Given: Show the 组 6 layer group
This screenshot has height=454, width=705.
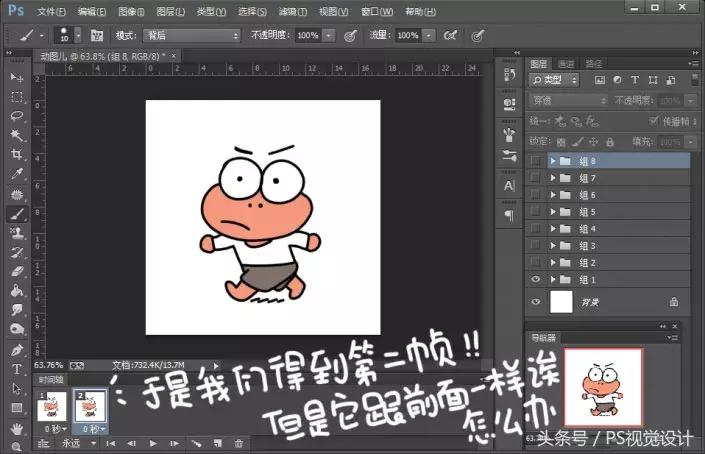Looking at the screenshot, I should [x=535, y=195].
